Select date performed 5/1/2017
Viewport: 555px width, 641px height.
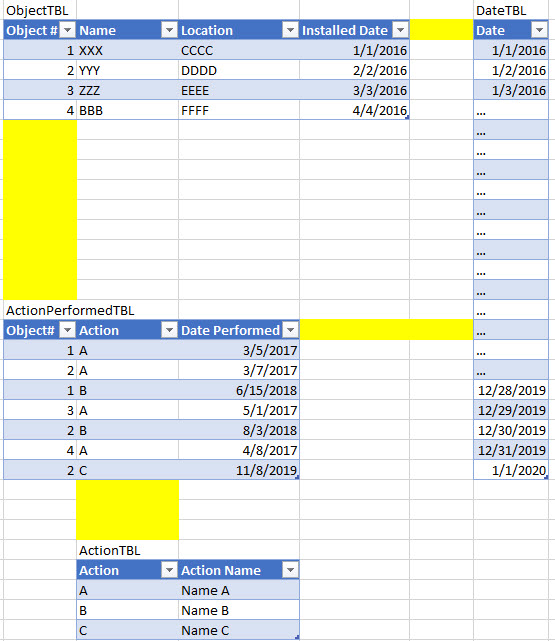point(239,410)
